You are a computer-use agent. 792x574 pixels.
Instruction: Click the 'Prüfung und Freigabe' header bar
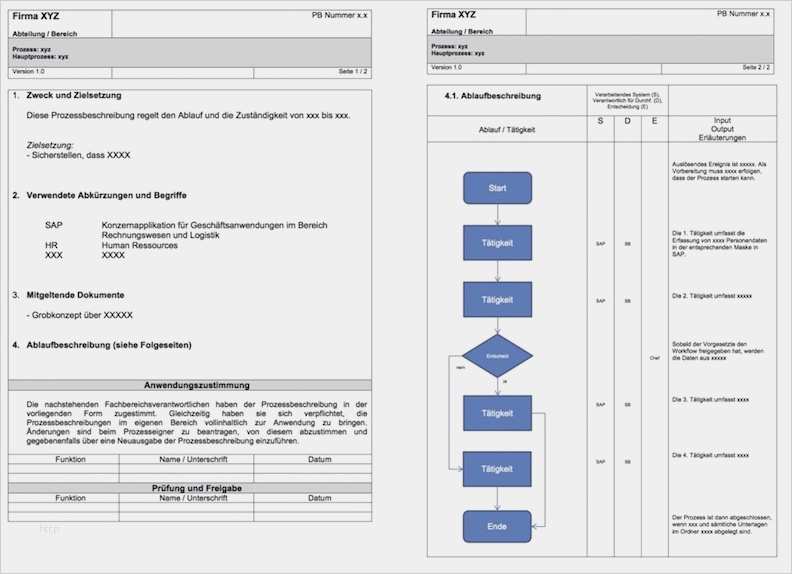pyautogui.click(x=190, y=487)
